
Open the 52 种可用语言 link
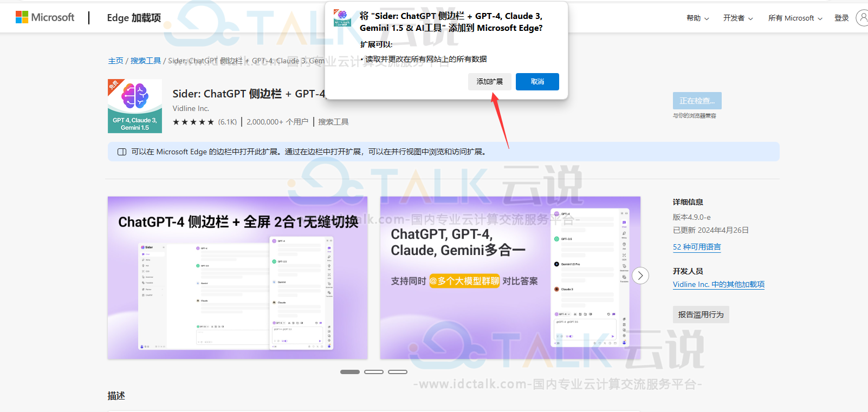697,247
